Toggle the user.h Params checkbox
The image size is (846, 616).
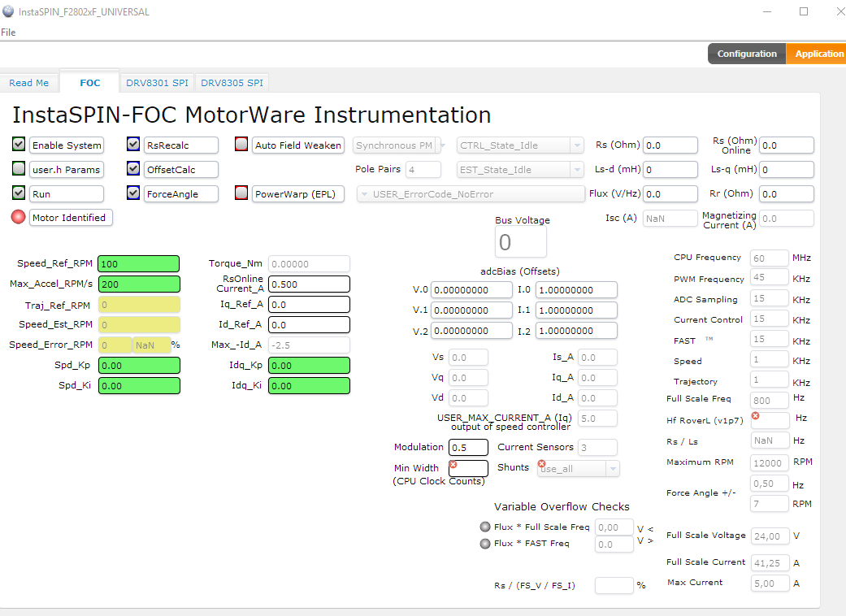(19, 168)
